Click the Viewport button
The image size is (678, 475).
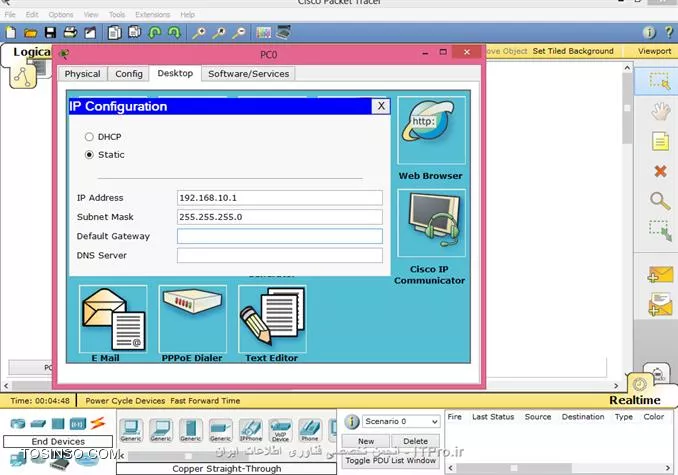tap(654, 51)
